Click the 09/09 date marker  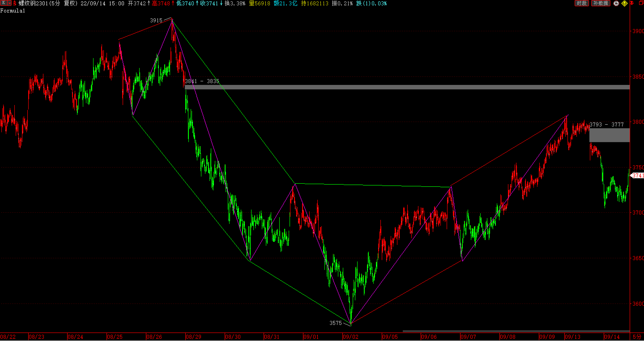tap(547, 337)
